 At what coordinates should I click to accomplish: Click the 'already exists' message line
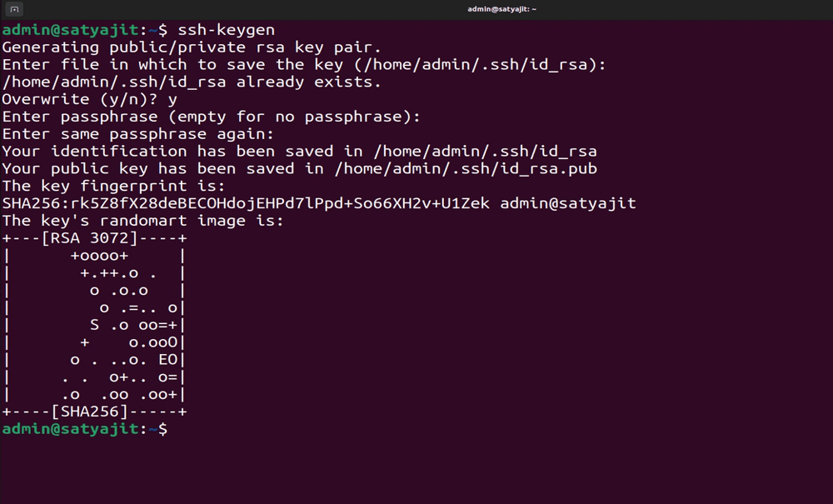(192, 82)
